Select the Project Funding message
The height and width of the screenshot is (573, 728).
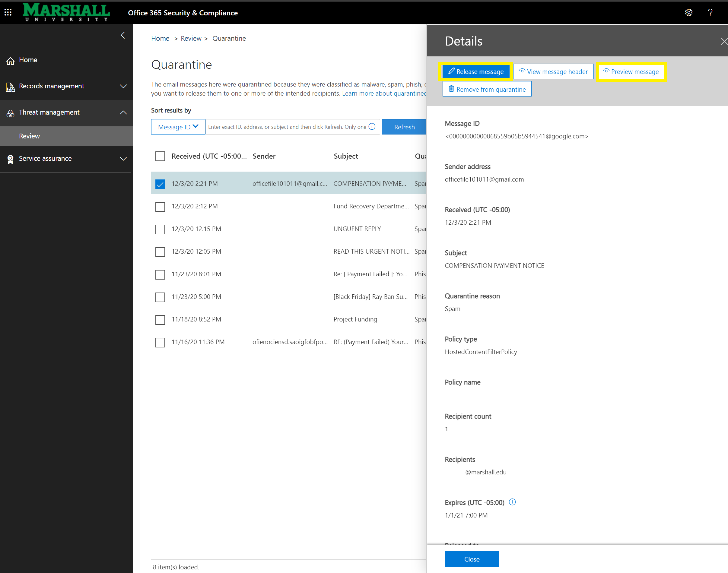pos(355,319)
